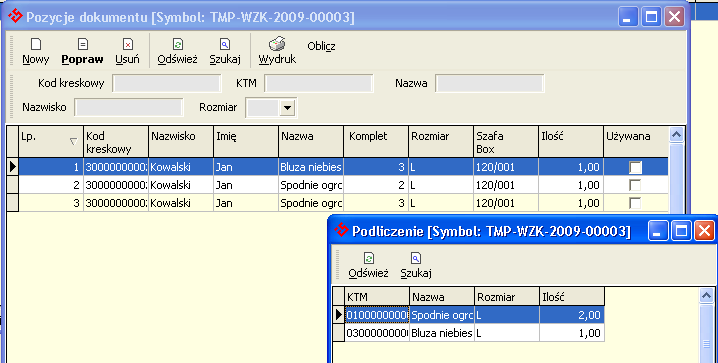Click '120/001' cell in row 1
The width and height of the screenshot is (718, 363).
[506, 167]
